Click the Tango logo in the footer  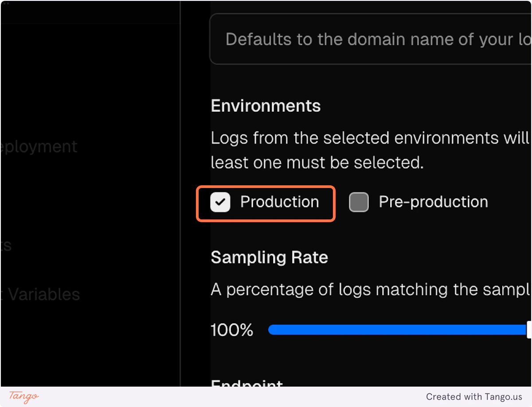click(x=23, y=397)
